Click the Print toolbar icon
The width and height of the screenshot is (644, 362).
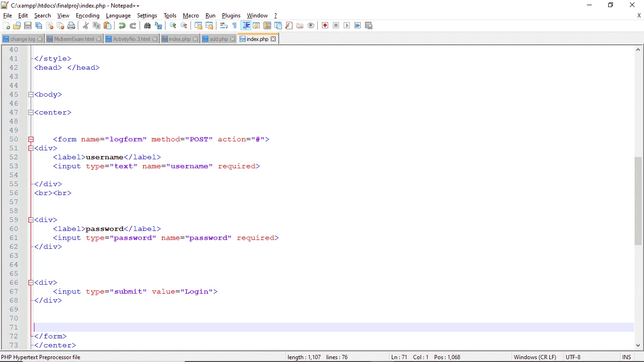(x=71, y=25)
